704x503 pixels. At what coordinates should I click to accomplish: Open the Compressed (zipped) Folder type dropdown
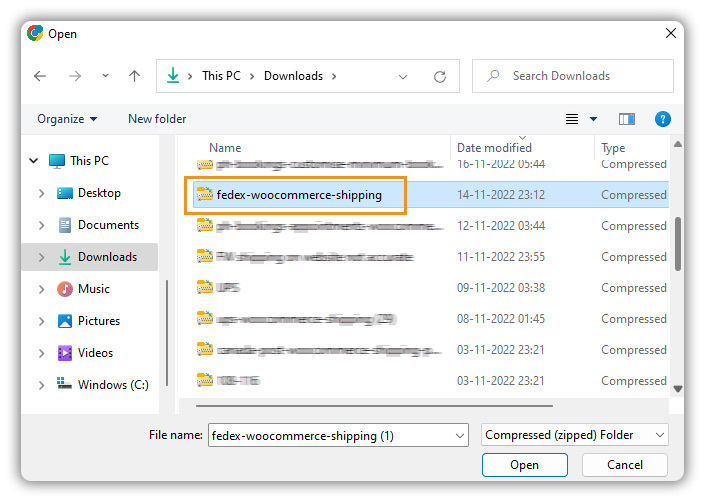[x=574, y=435]
